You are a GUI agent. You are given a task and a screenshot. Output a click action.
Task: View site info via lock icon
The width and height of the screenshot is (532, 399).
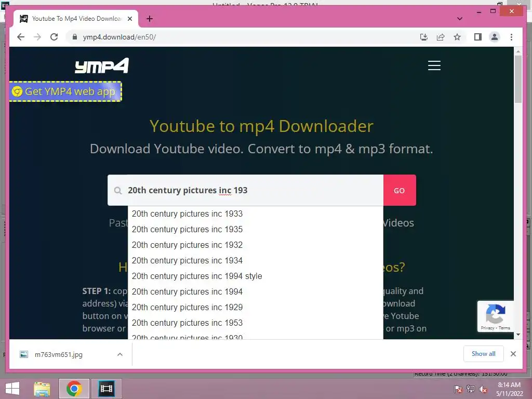coord(75,37)
